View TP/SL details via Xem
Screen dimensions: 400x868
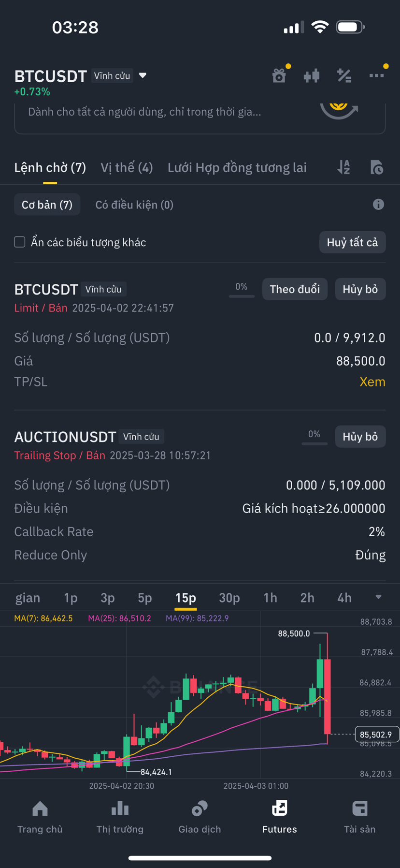click(372, 382)
